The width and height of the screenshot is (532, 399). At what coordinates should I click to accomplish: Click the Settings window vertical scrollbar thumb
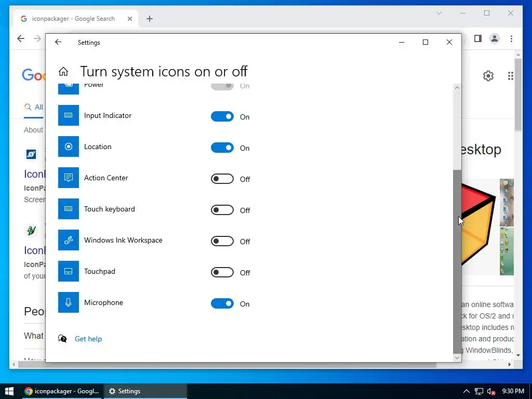click(457, 261)
